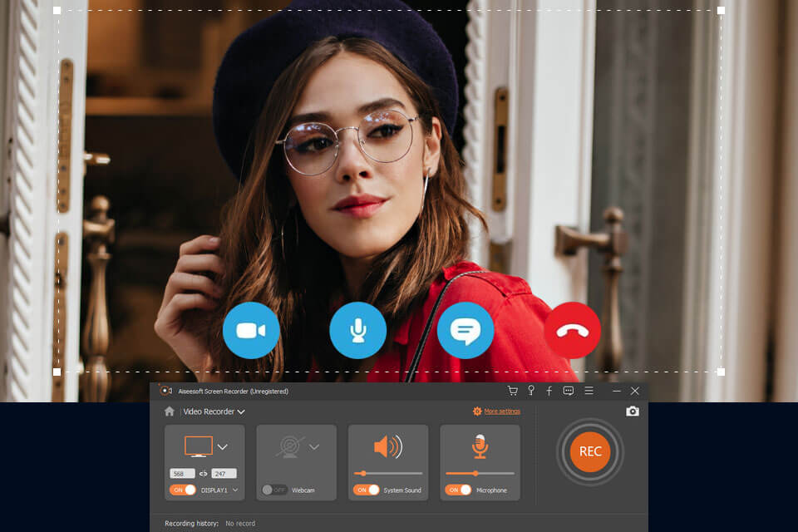Close the Aiseesoft Screen Recorder window
Viewport: 798px width, 532px height.
pyautogui.click(x=634, y=391)
